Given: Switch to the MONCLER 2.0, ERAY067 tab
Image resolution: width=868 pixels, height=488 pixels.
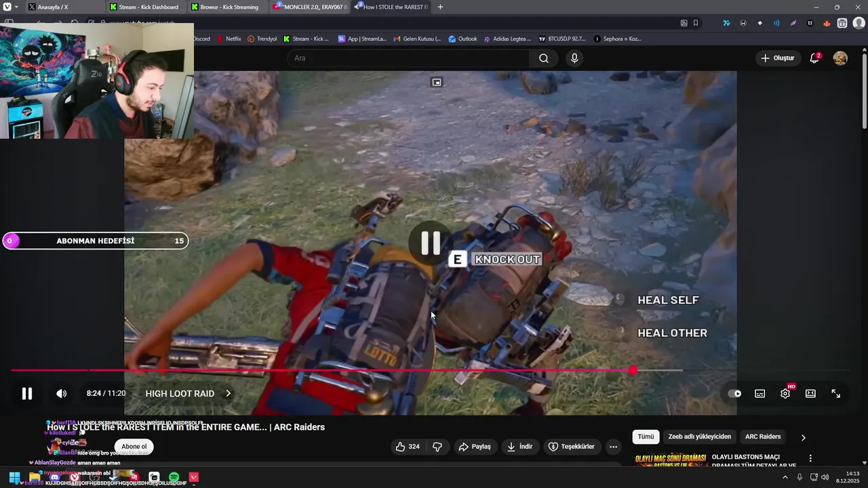Looking at the screenshot, I should click(309, 7).
